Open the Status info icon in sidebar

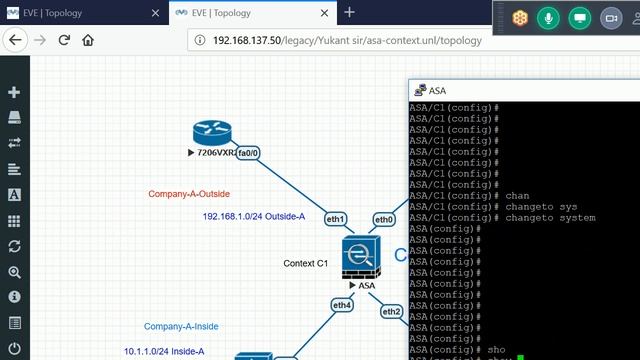(x=14, y=297)
